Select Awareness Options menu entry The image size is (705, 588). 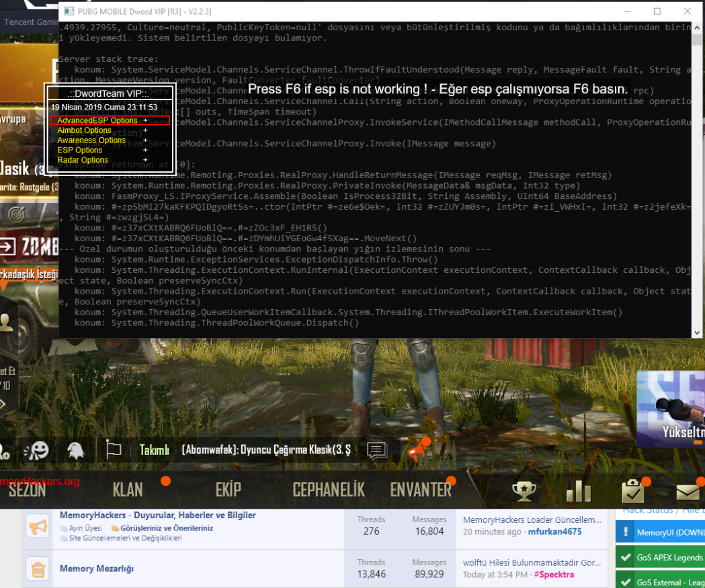tap(91, 140)
